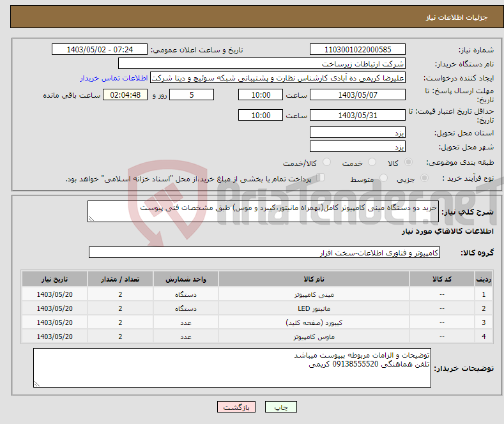This screenshot has width=504, height=424.
Task: Click the price validity hour 10:00 field
Action: point(261,115)
